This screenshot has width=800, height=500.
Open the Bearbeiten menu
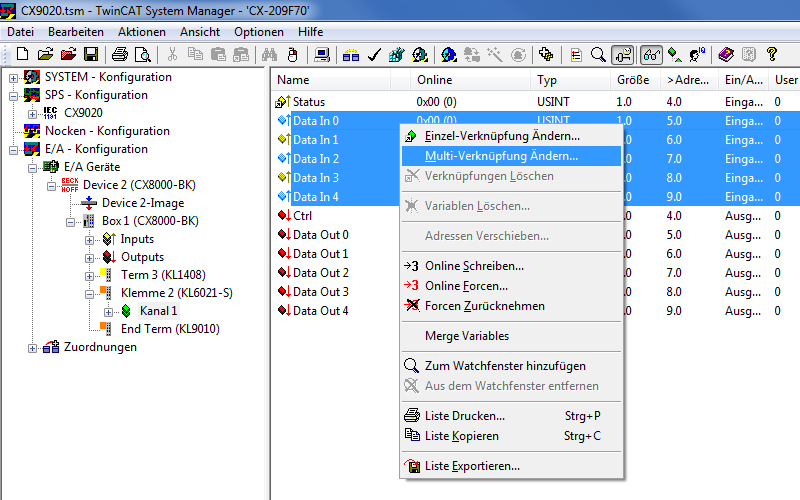pos(76,32)
